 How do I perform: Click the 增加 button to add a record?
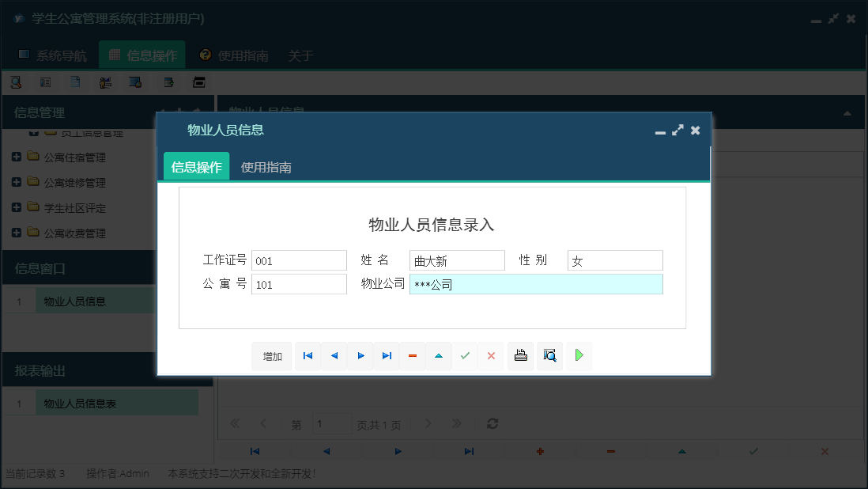tap(271, 355)
